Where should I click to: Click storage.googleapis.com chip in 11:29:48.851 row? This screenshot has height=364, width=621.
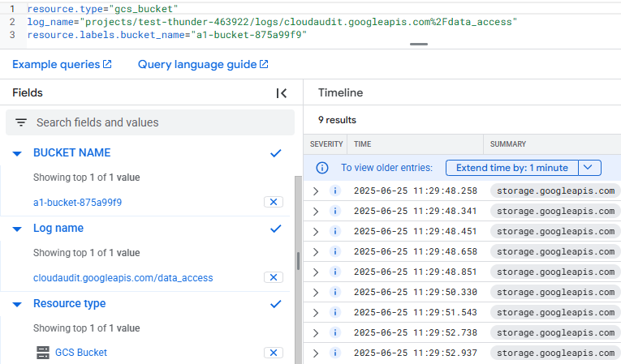pos(555,272)
